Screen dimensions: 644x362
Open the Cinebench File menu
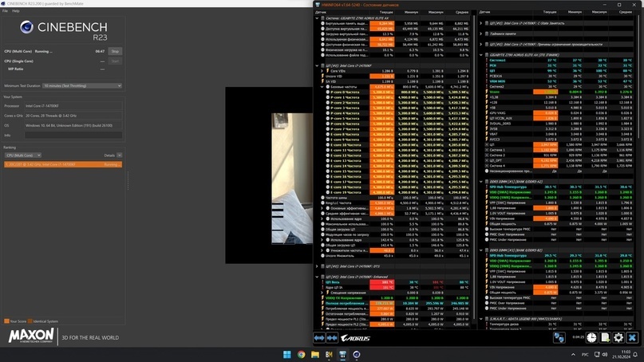[x=5, y=11]
